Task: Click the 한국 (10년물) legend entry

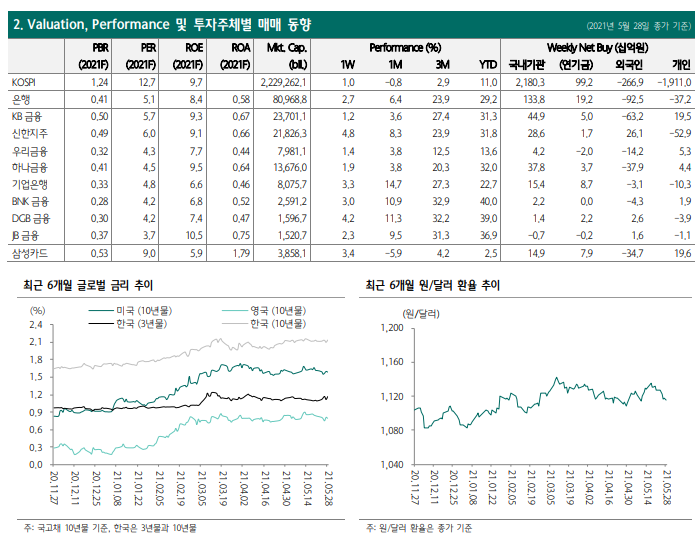Action: (x=264, y=324)
